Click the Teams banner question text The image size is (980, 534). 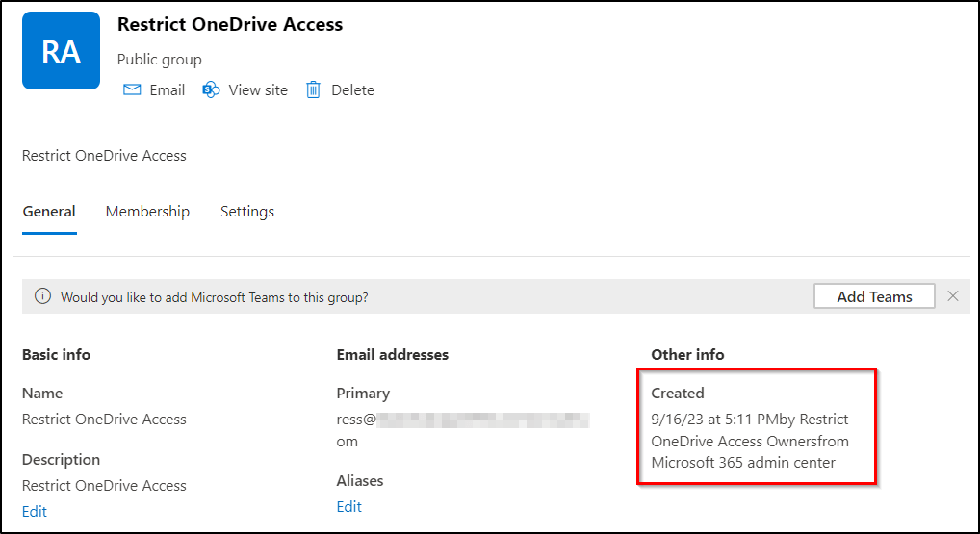pyautogui.click(x=215, y=297)
